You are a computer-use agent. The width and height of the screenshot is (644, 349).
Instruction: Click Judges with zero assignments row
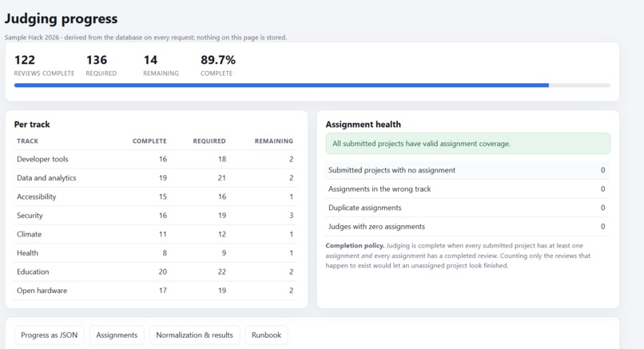(x=467, y=227)
